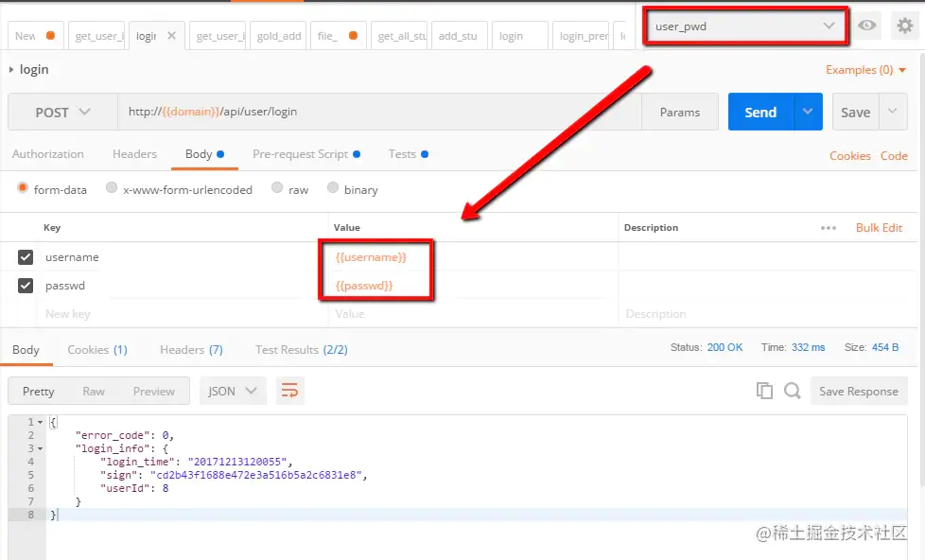
Task: Open the Examples (0) dropdown
Action: (x=865, y=70)
